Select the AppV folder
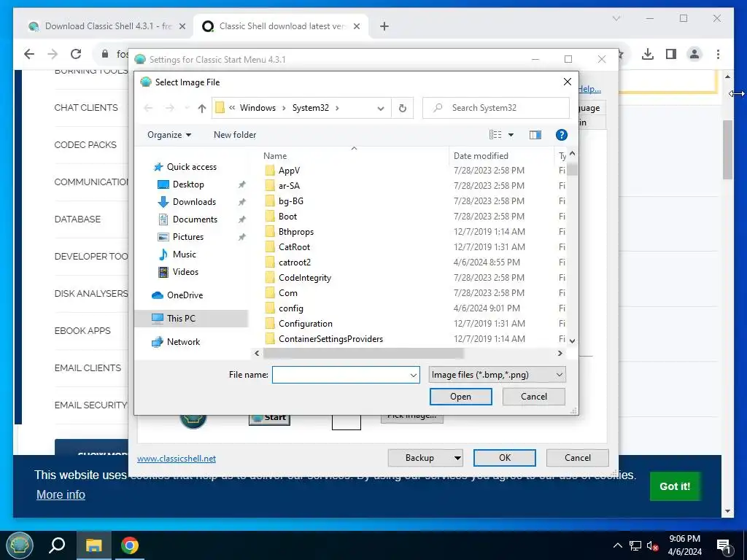 click(289, 171)
